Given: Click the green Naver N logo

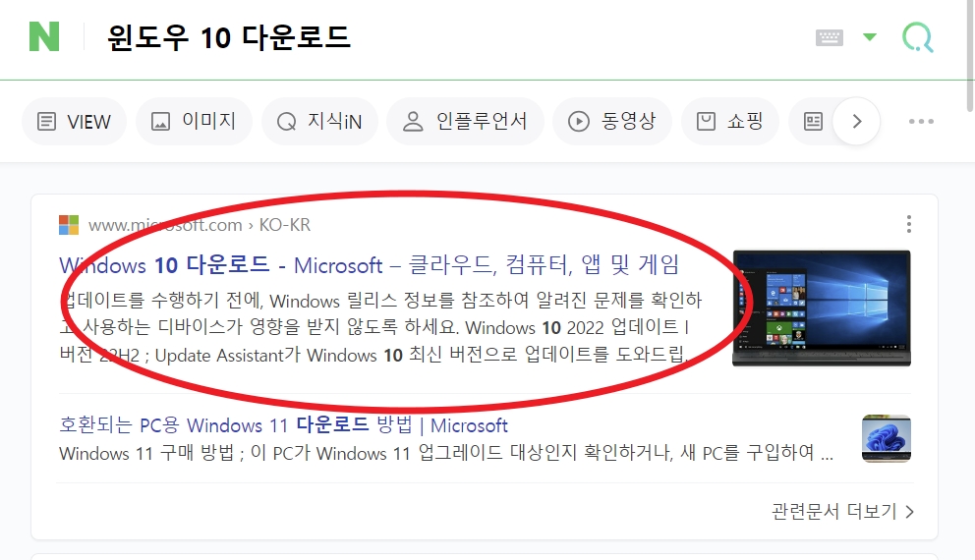Looking at the screenshot, I should (x=44, y=36).
